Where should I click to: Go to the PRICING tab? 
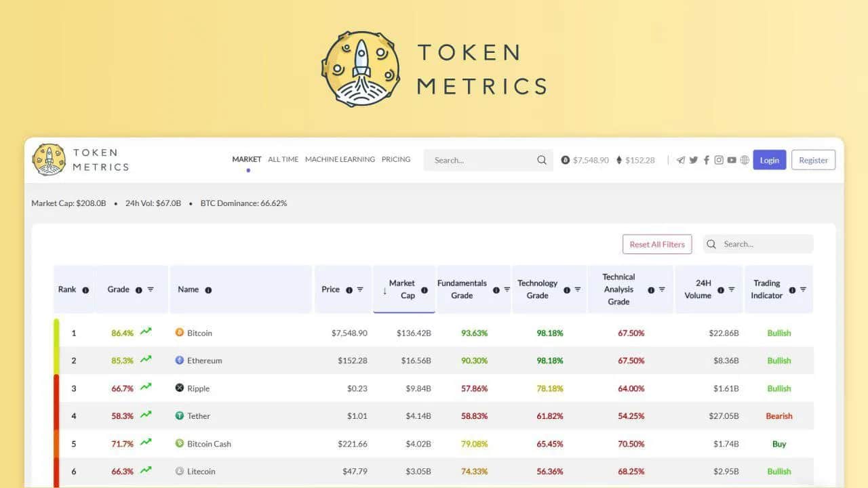point(396,159)
